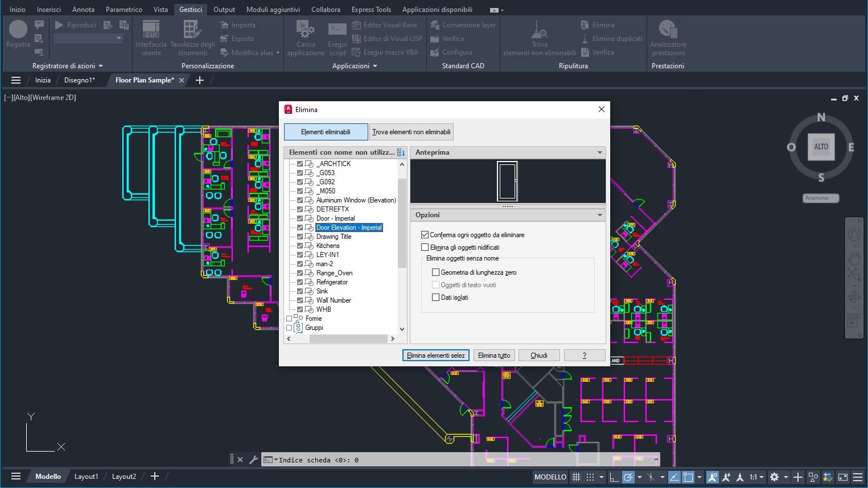
Task: Check Conferma ogni oggetto da eliminare
Action: (425, 234)
